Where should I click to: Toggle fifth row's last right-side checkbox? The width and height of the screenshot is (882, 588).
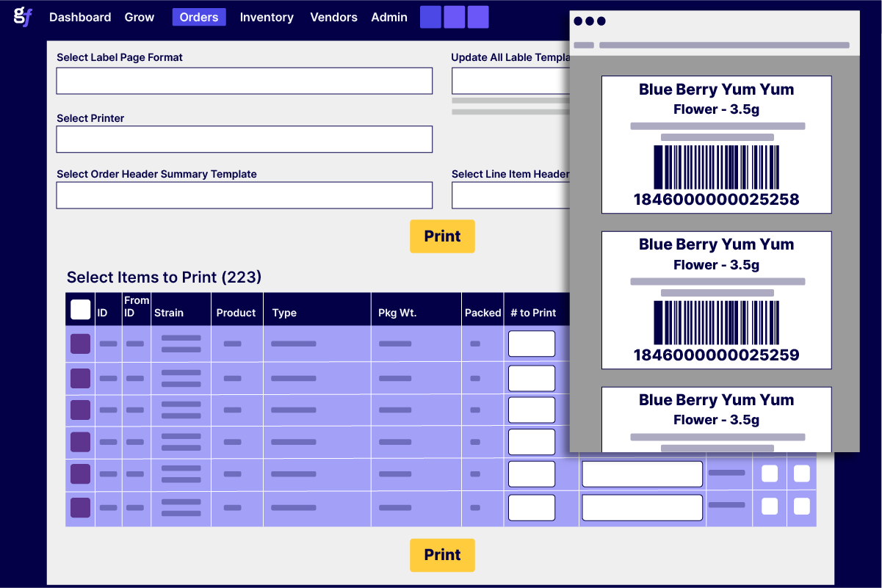coord(802,473)
